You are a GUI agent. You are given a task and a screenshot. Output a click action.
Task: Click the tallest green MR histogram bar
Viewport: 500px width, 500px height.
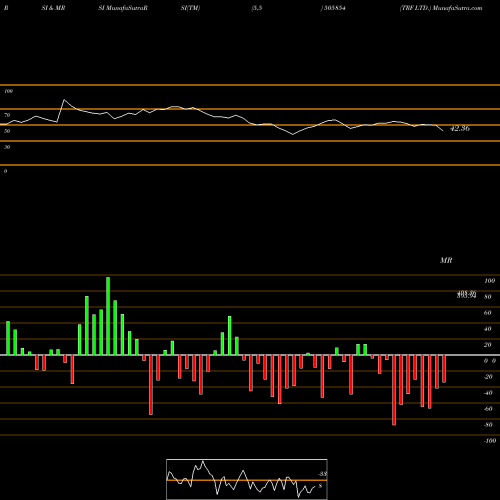point(108,316)
